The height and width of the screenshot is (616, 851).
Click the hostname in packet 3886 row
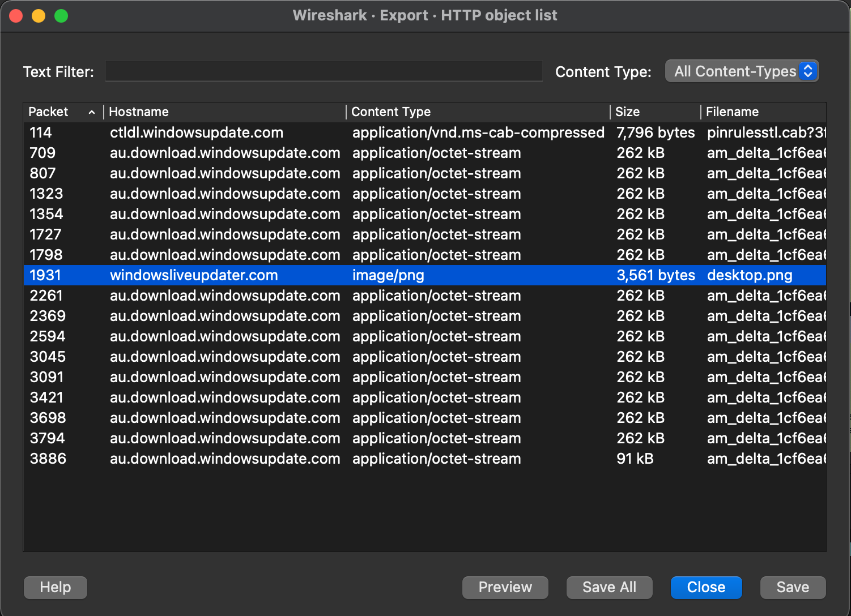point(225,459)
